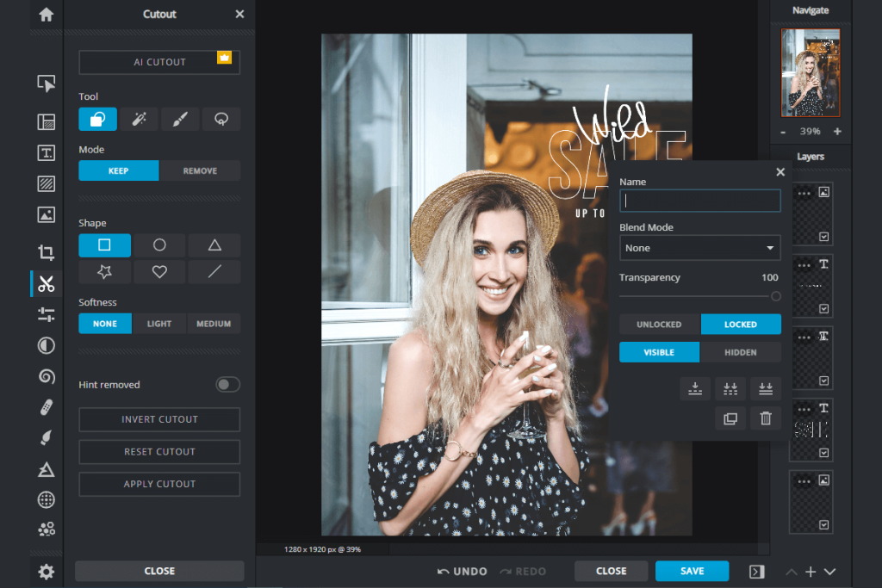This screenshot has width=882, height=588.
Task: Select the Medium softness option
Action: pyautogui.click(x=214, y=323)
